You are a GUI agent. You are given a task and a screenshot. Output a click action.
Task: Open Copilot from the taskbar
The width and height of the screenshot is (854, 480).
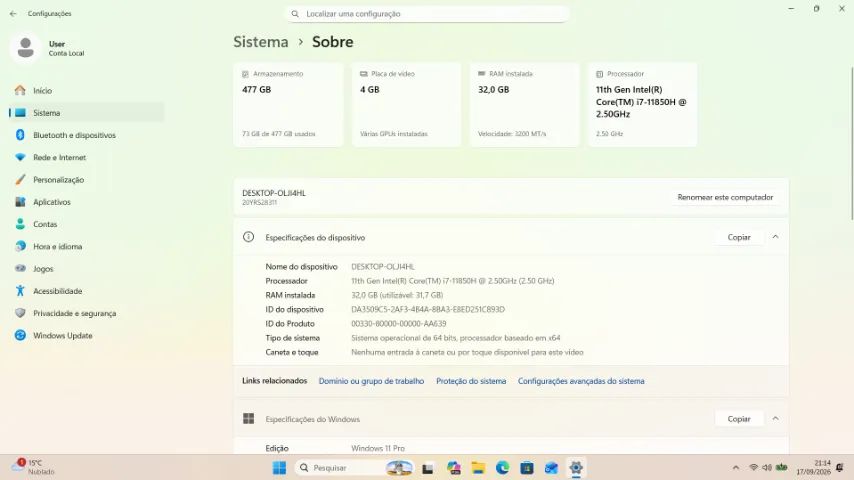pos(453,467)
